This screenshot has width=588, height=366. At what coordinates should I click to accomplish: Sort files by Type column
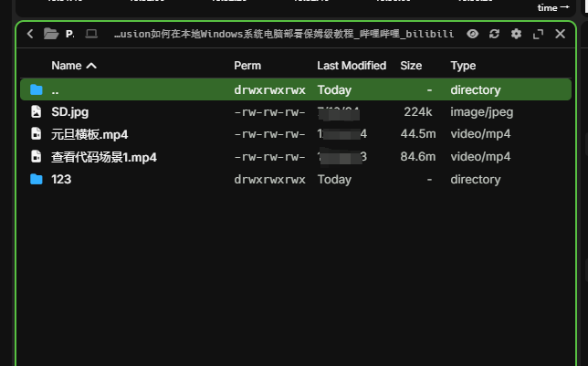[x=463, y=66]
